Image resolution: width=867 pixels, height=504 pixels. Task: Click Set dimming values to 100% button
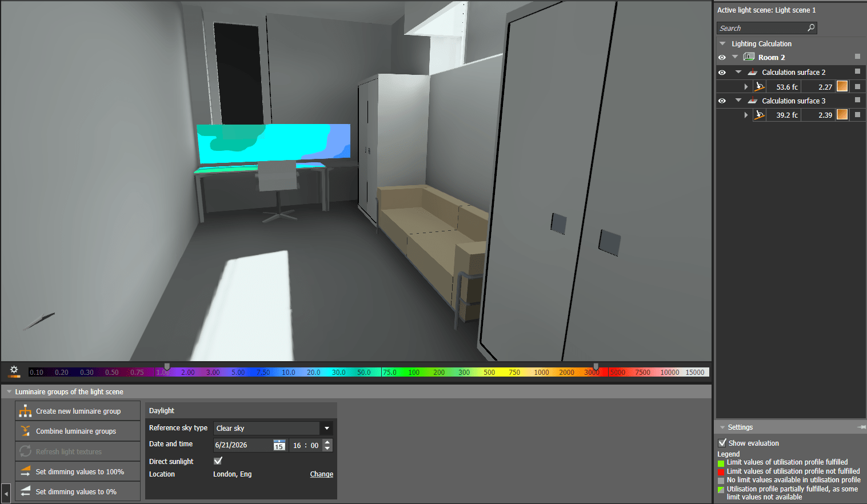click(x=78, y=471)
